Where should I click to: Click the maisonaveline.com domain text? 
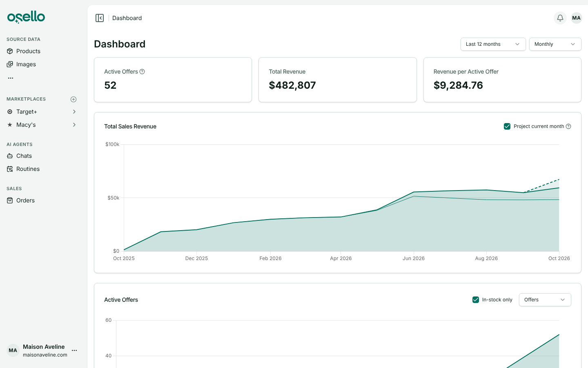coord(45,355)
